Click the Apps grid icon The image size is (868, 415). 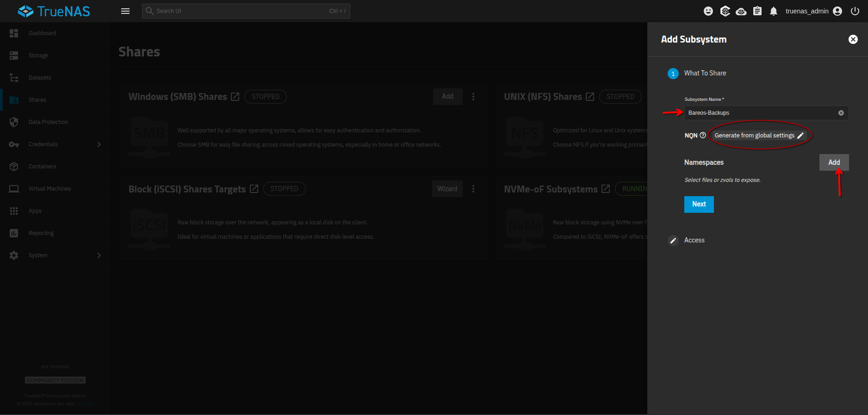(14, 211)
